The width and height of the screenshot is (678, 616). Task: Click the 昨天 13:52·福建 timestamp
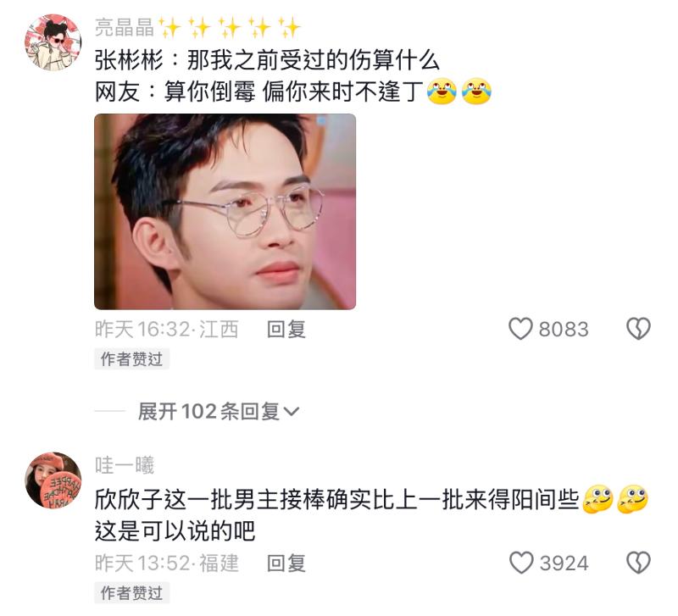(166, 563)
